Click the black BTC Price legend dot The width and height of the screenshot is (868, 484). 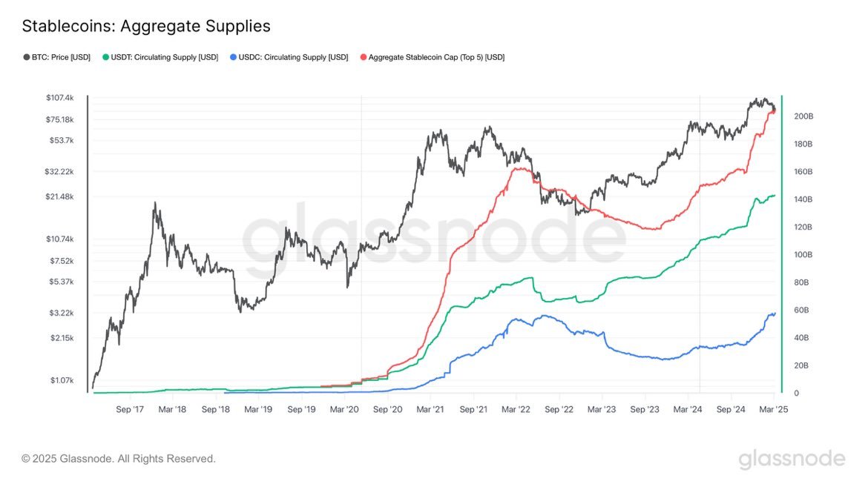coord(26,57)
